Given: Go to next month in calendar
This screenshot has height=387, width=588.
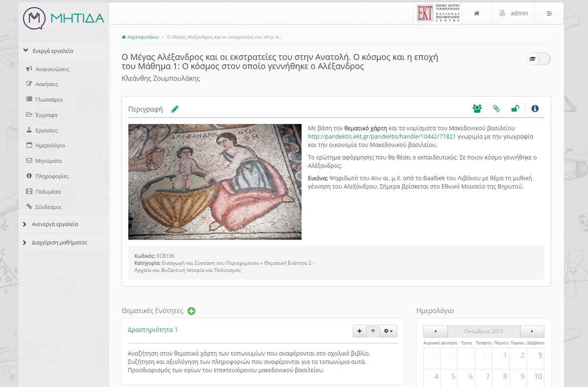Looking at the screenshot, I should pos(532,331).
